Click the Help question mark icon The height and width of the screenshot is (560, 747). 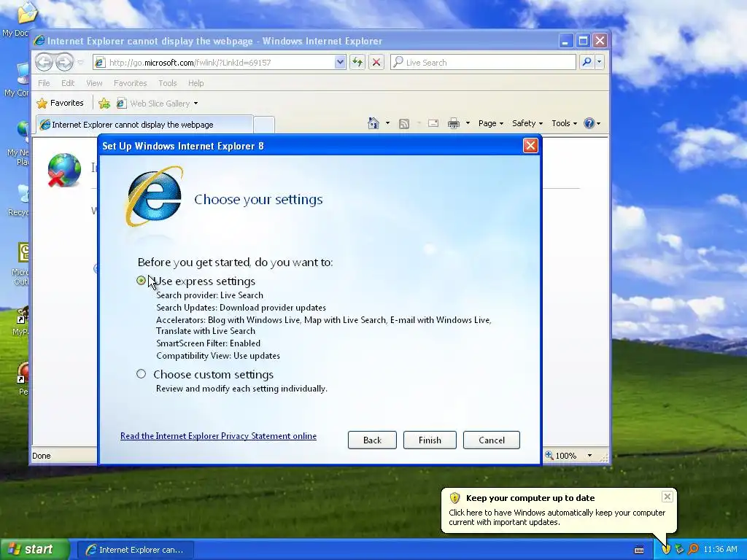589,123
